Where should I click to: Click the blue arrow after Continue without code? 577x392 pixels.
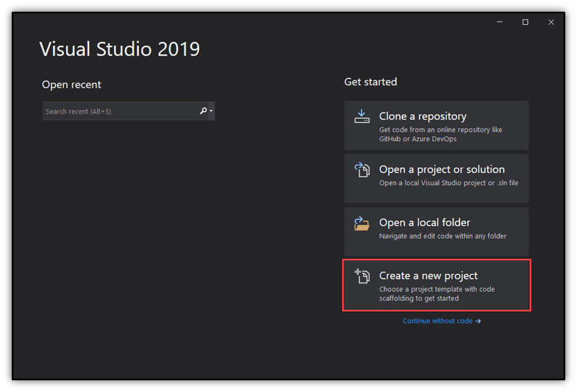pyautogui.click(x=479, y=321)
